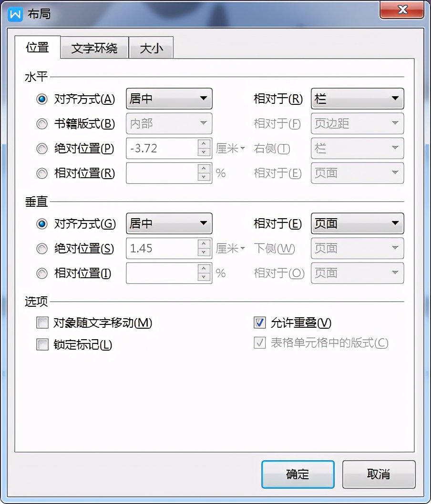
Task: Open horizontal 相对于(R) 栏 dropdown
Action: (358, 98)
